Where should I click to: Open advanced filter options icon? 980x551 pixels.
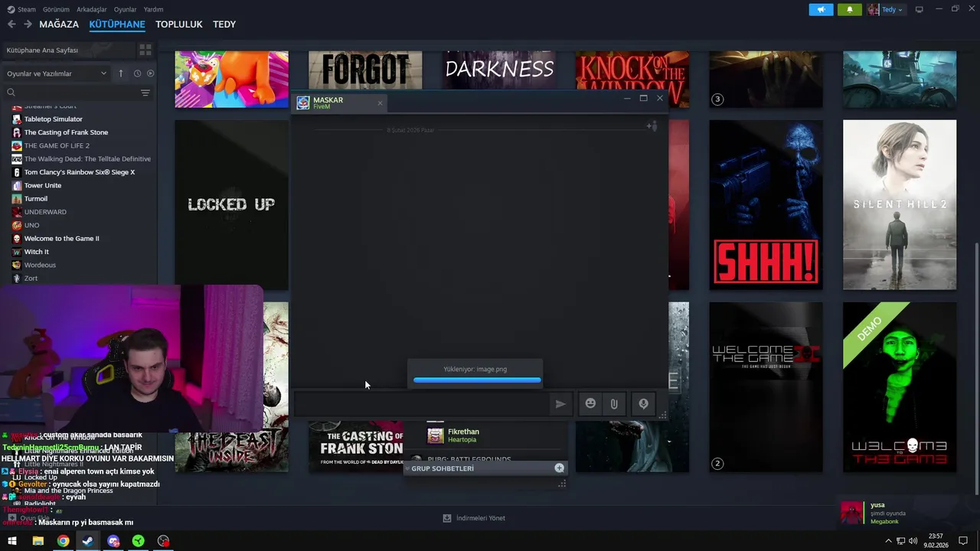click(x=145, y=93)
